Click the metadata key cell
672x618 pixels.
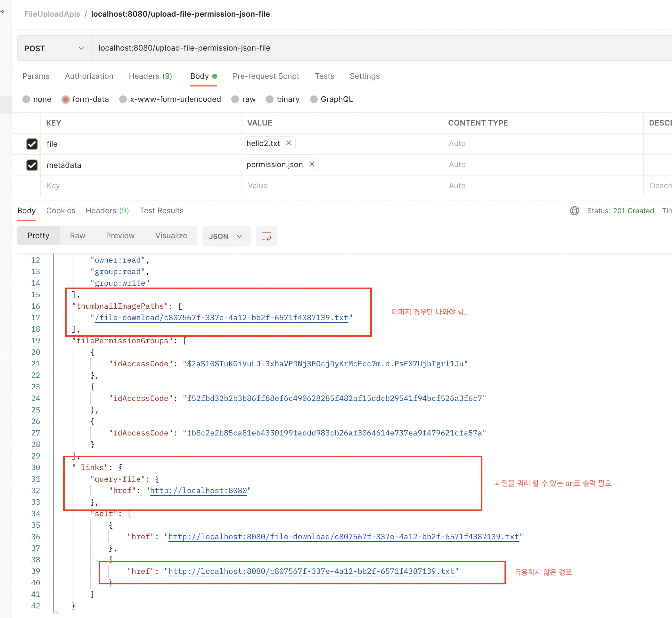click(x=141, y=165)
